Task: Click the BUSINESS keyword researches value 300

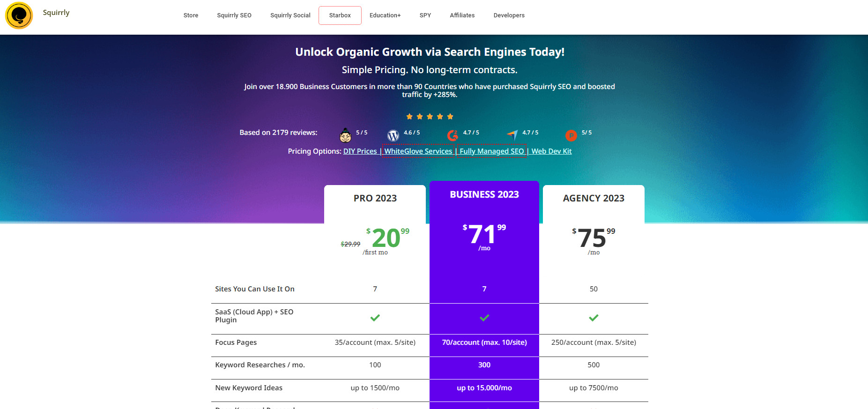Action: tap(484, 365)
